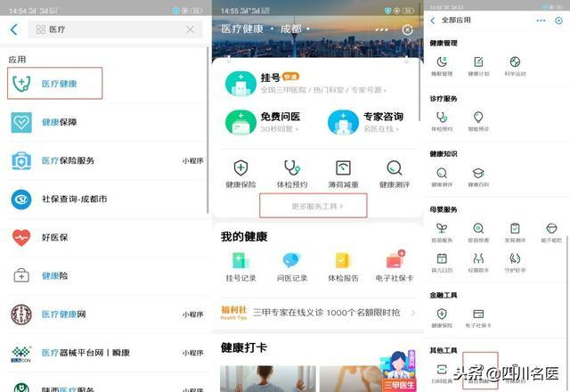Open more options in 医疗健康 page

(x=381, y=29)
